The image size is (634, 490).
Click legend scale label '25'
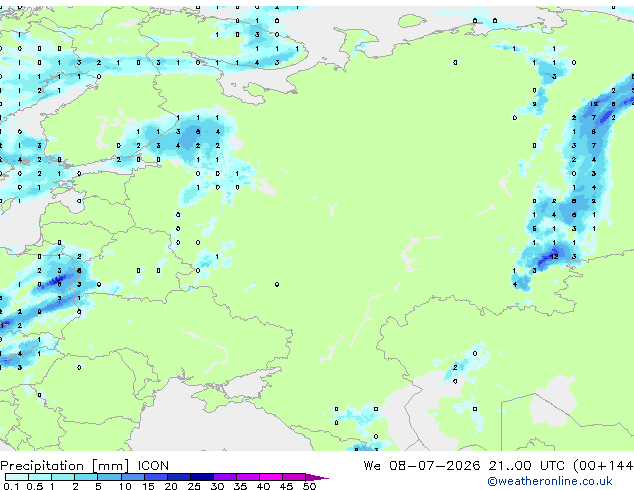(x=194, y=486)
